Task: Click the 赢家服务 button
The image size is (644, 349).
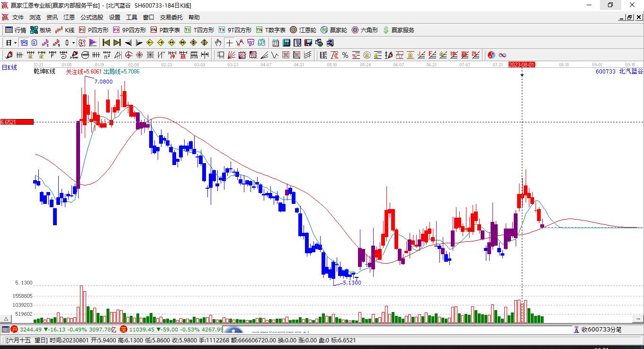Action: pos(398,30)
